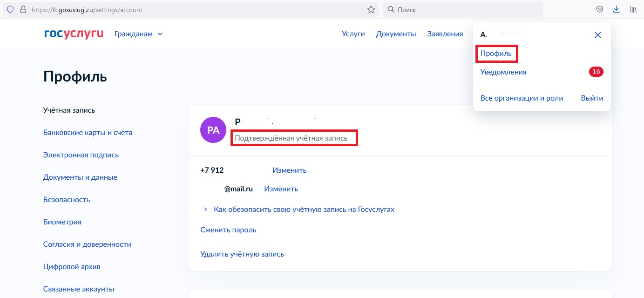This screenshot has height=298, width=644.
Task: Open the browser library icon
Action: pos(633,9)
